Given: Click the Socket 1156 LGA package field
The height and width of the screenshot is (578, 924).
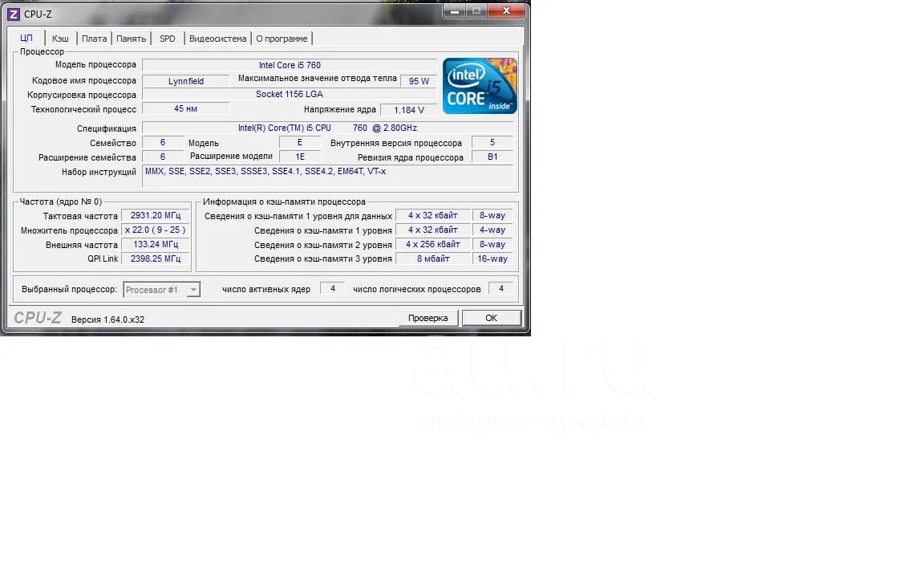Looking at the screenshot, I should [x=290, y=95].
